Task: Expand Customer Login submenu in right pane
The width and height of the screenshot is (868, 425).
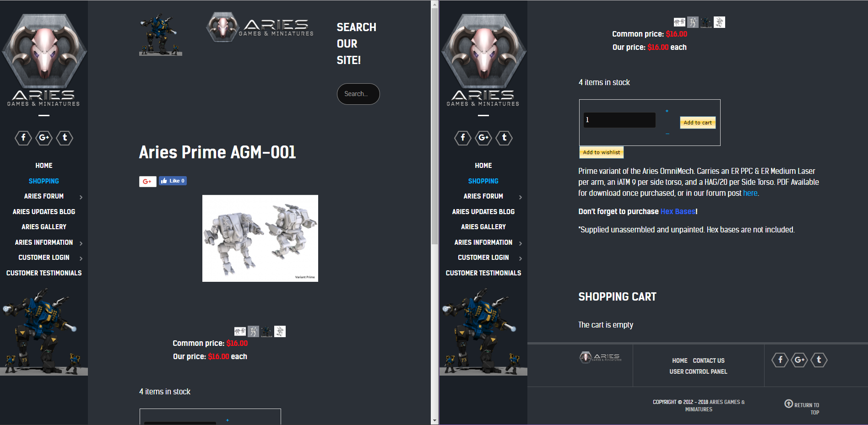Action: [x=521, y=258]
